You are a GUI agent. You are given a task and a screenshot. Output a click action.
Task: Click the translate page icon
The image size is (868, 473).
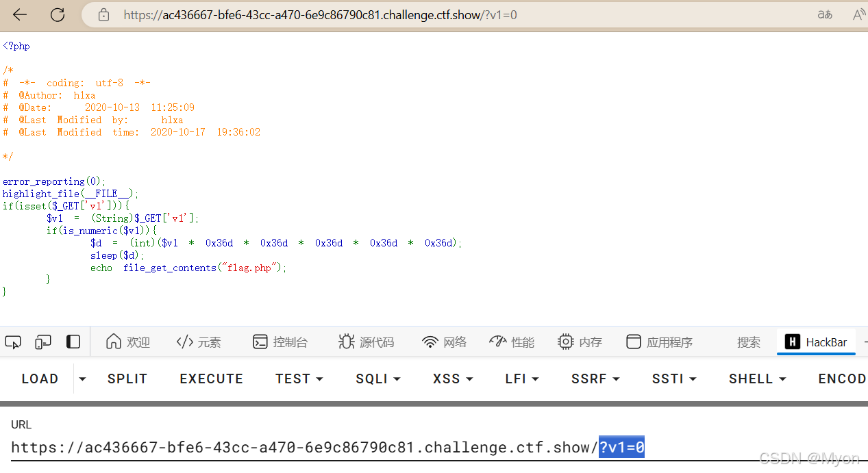[825, 14]
